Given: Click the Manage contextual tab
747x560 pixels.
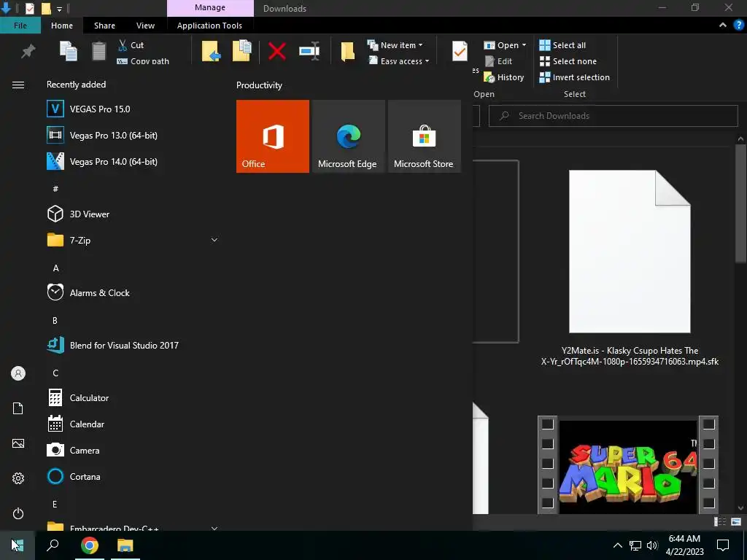Looking at the screenshot, I should pos(210,7).
